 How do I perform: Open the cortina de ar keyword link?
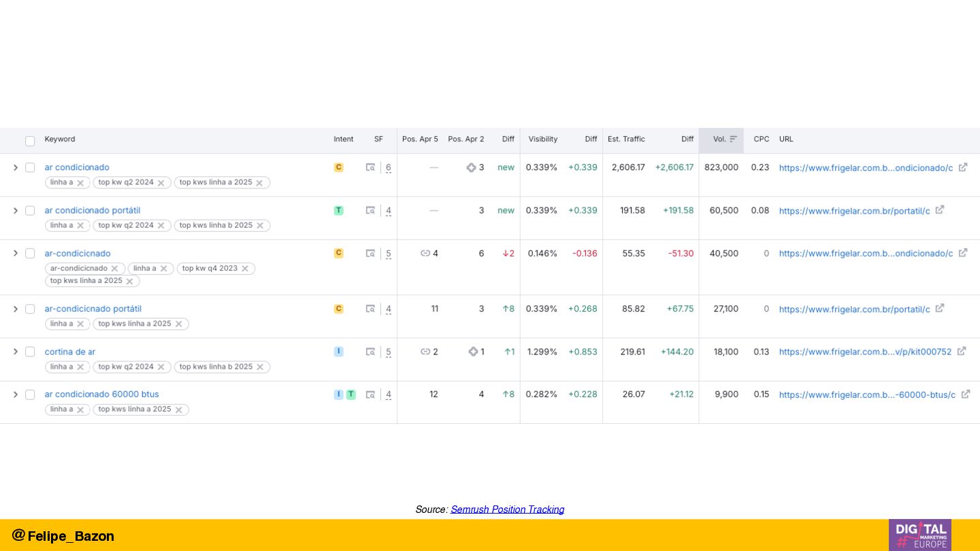pyautogui.click(x=70, y=352)
